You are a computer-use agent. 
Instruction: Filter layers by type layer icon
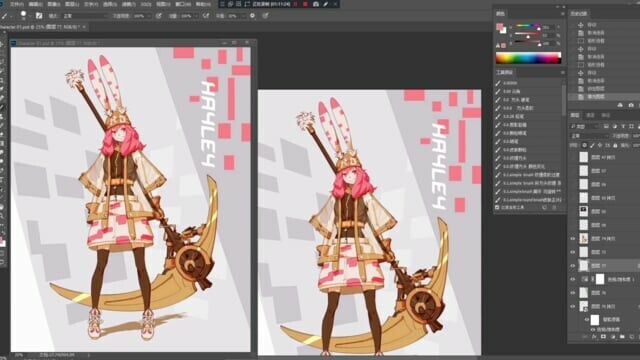point(623,126)
